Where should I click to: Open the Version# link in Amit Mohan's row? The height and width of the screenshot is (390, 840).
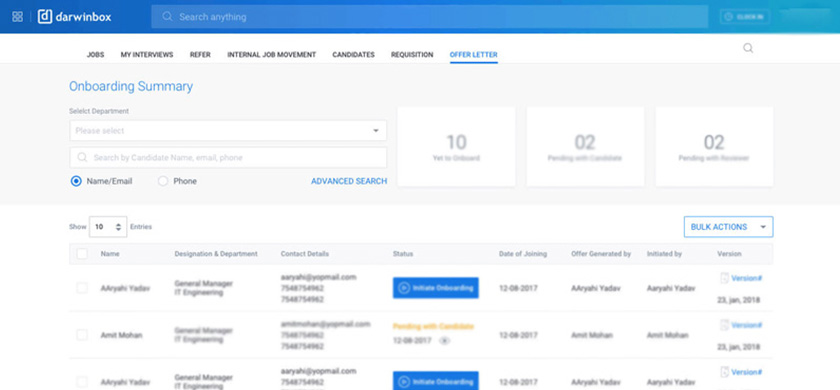[746, 325]
